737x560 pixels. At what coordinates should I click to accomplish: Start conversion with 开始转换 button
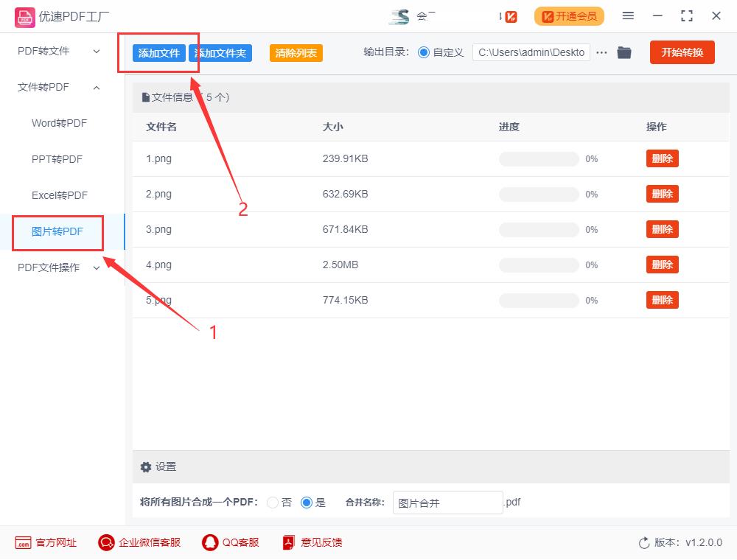point(682,52)
